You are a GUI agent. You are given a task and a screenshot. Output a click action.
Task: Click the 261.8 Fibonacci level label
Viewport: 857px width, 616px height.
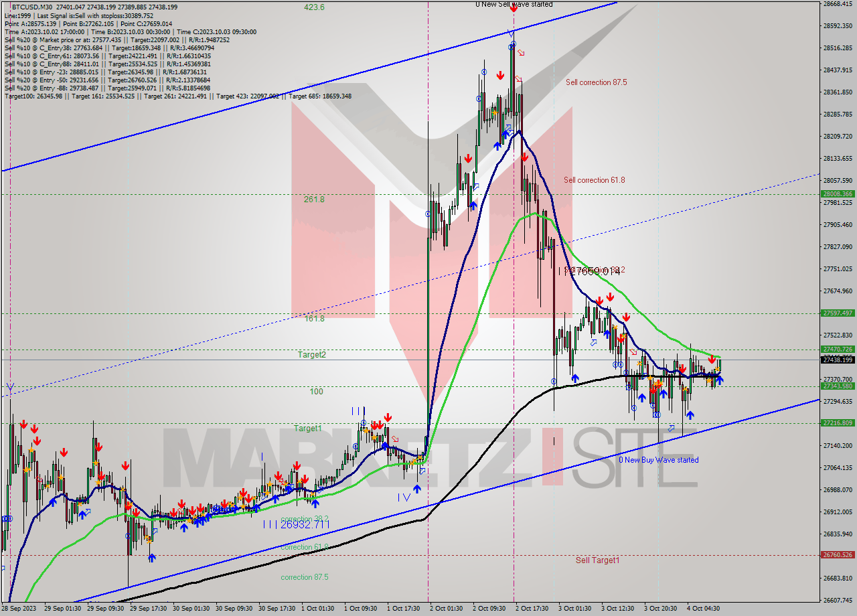coord(313,200)
